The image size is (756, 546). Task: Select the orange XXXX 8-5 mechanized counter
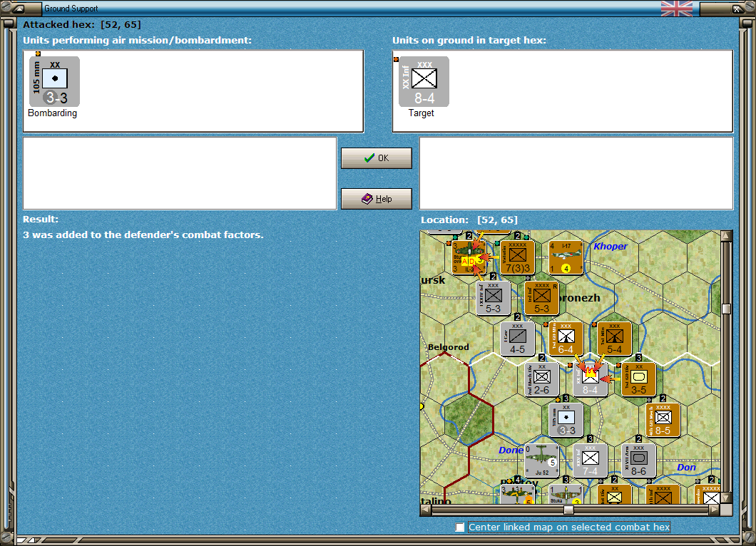663,419
